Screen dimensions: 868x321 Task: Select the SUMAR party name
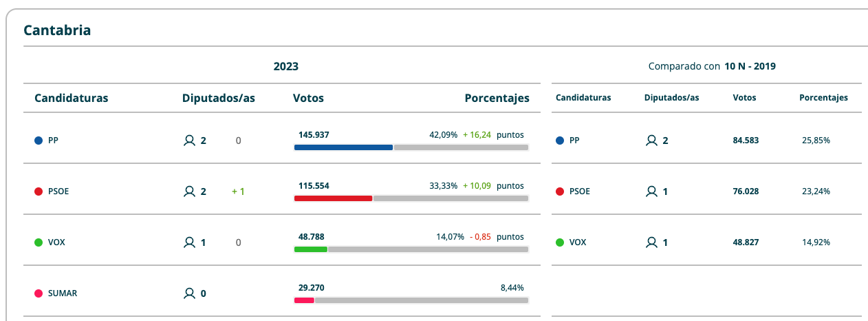[x=63, y=293]
